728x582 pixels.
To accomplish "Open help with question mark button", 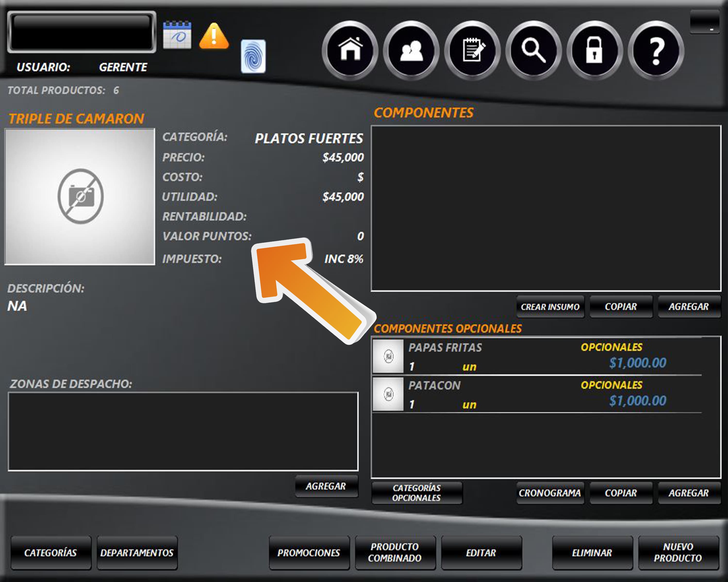I will coord(656,50).
